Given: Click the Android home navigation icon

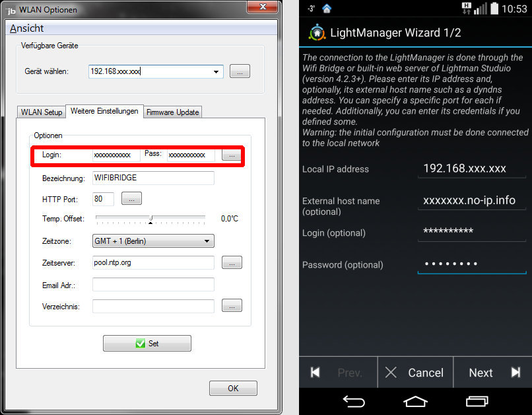Looking at the screenshot, I should coord(415,401).
